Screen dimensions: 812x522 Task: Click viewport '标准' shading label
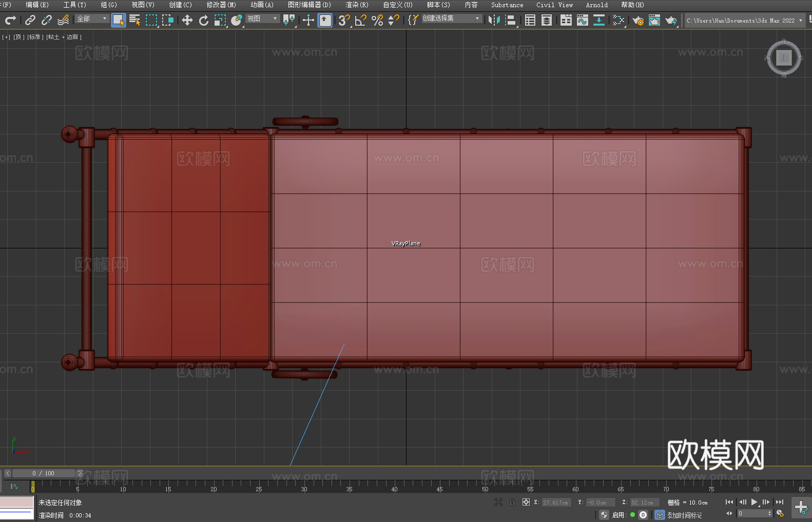point(35,37)
